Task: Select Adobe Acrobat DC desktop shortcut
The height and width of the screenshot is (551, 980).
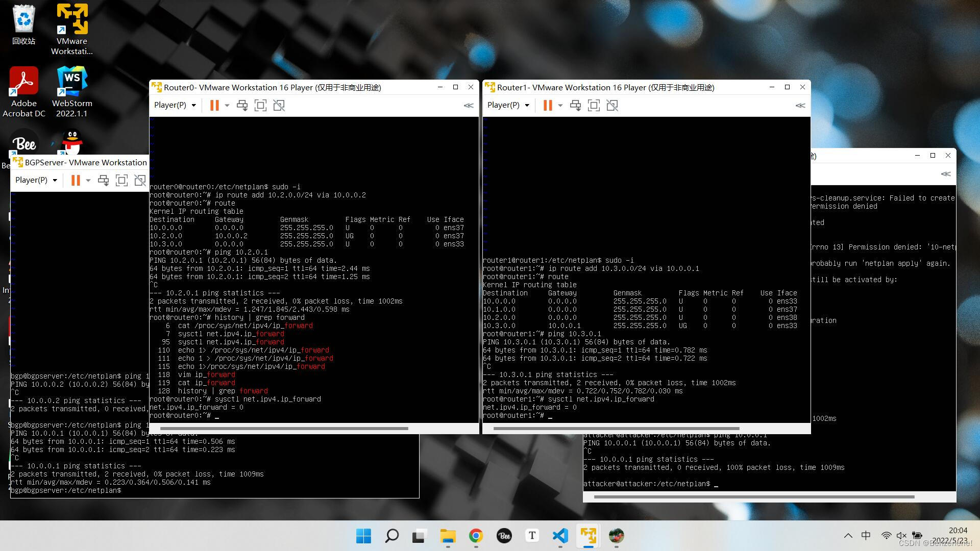Action: 24,92
